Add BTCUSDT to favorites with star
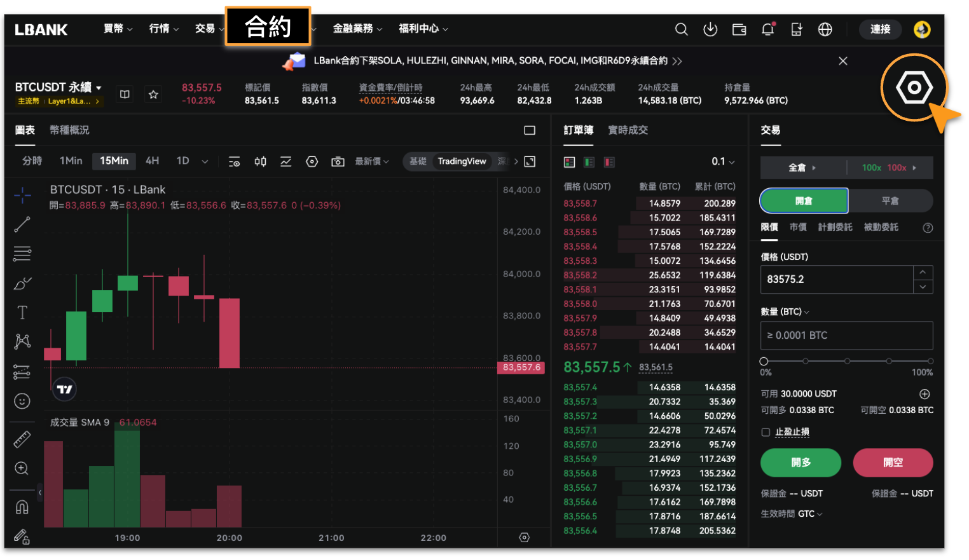 coord(153,94)
